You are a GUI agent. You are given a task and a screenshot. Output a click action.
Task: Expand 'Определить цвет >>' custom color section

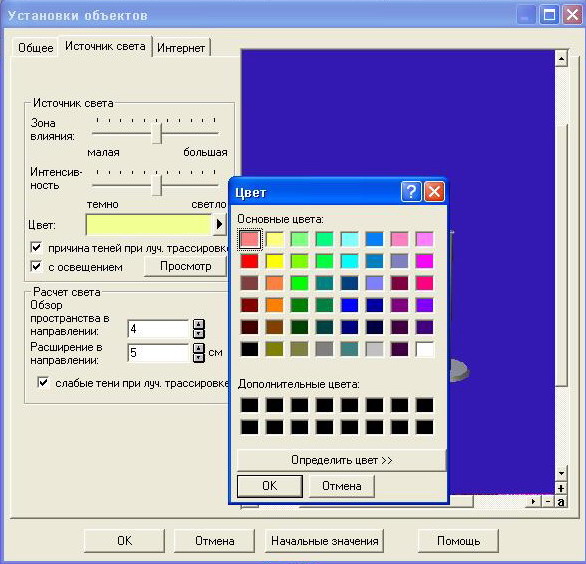click(x=341, y=460)
